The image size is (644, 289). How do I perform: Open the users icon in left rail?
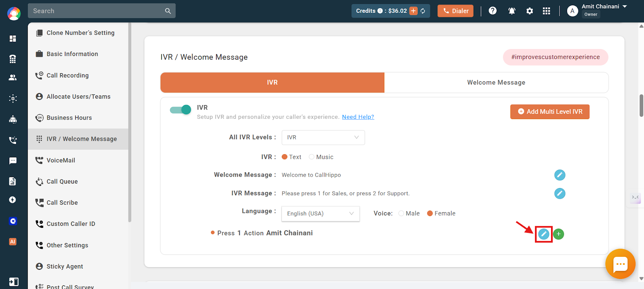click(x=13, y=77)
